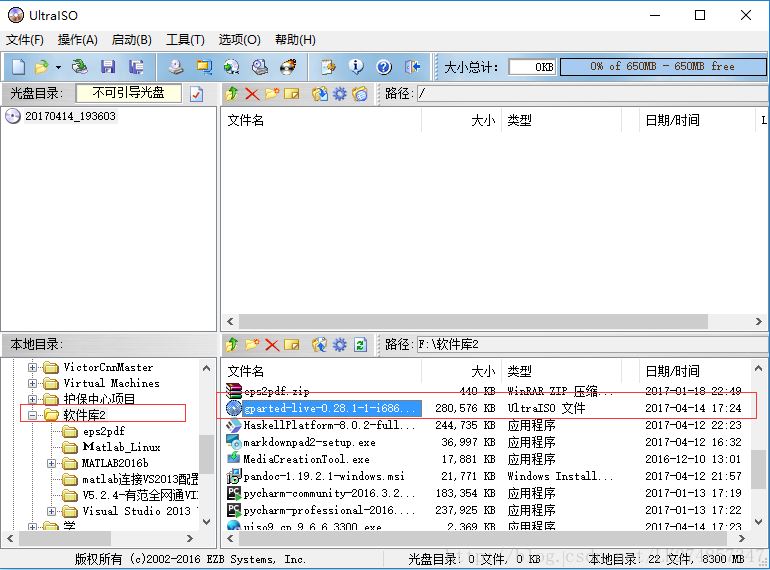Rename item in disc directory

click(292, 93)
